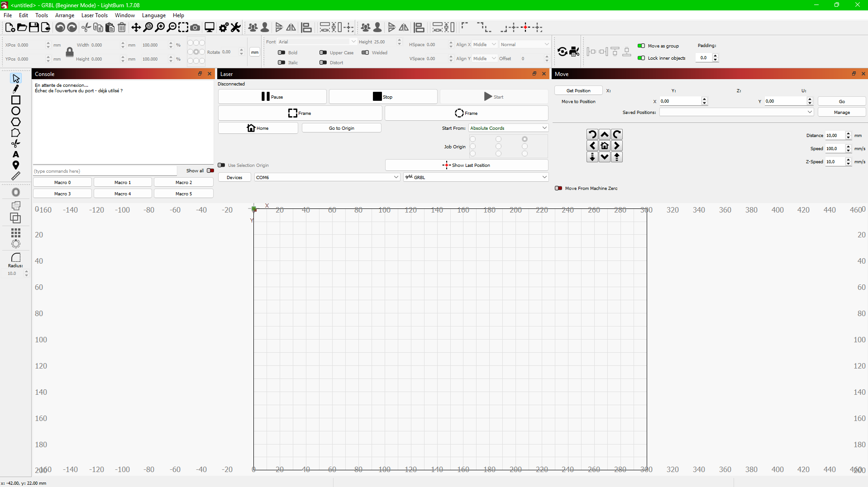Expand the COM6 port dropdown
This screenshot has height=487, width=868.
pos(327,178)
